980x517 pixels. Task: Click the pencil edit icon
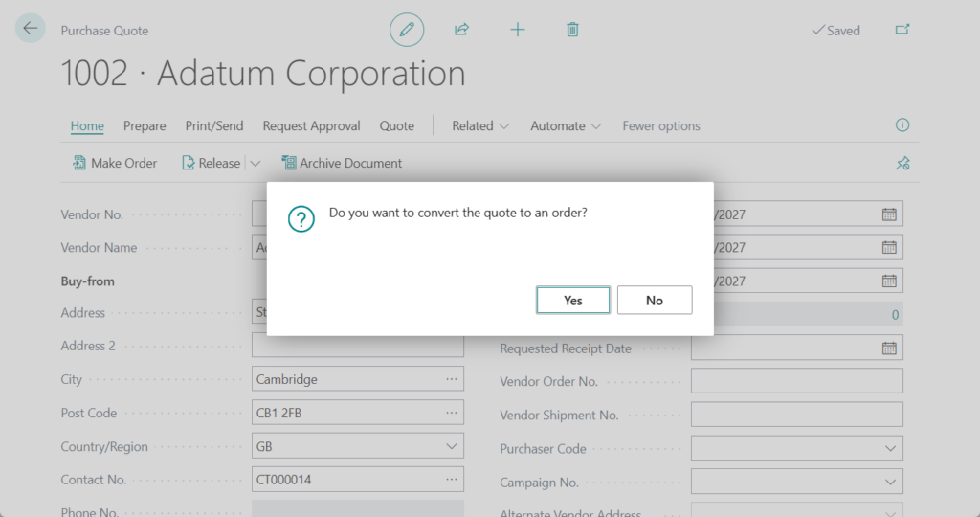pos(407,30)
